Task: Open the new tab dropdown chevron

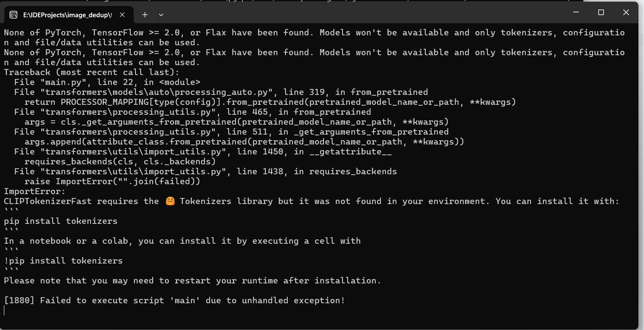Action: point(161,14)
